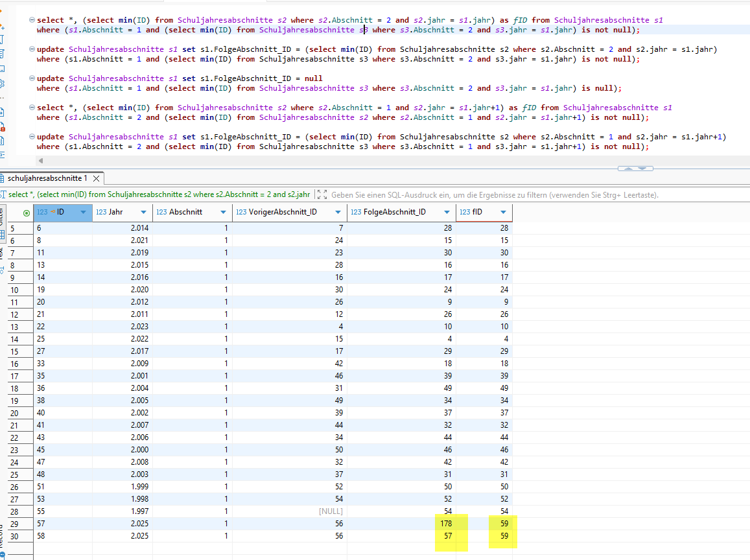Click the expand filter panel icon
The height and width of the screenshot is (560, 750).
[322, 194]
